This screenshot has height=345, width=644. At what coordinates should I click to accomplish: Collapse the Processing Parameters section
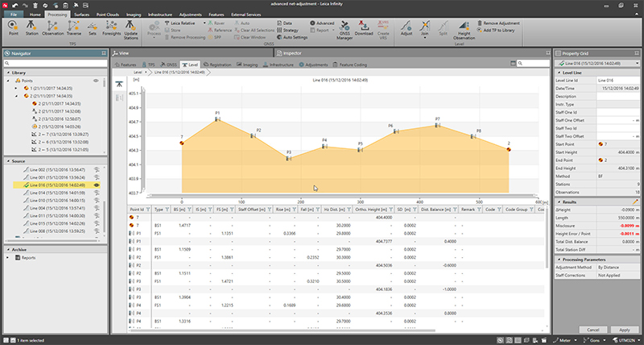coord(559,260)
